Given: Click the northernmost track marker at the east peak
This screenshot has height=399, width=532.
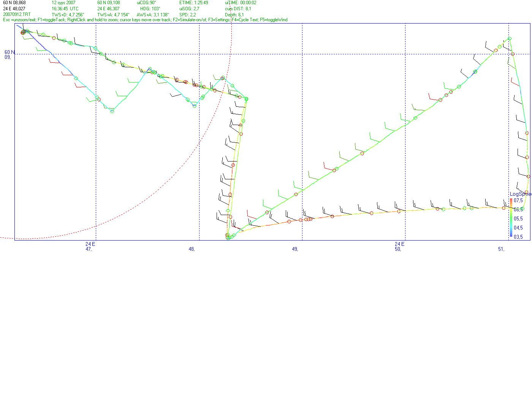Looking at the screenshot, I should tap(510, 38).
